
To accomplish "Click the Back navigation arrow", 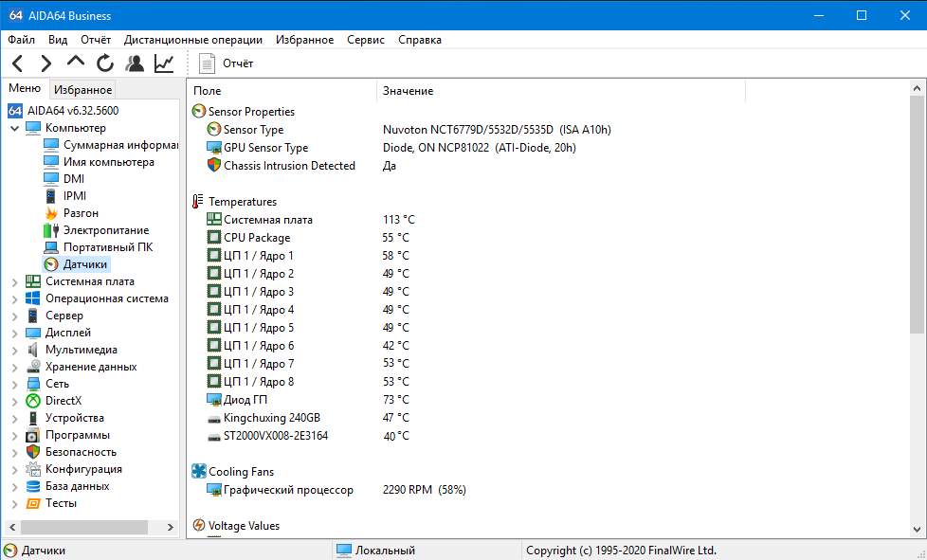I will (x=18, y=63).
